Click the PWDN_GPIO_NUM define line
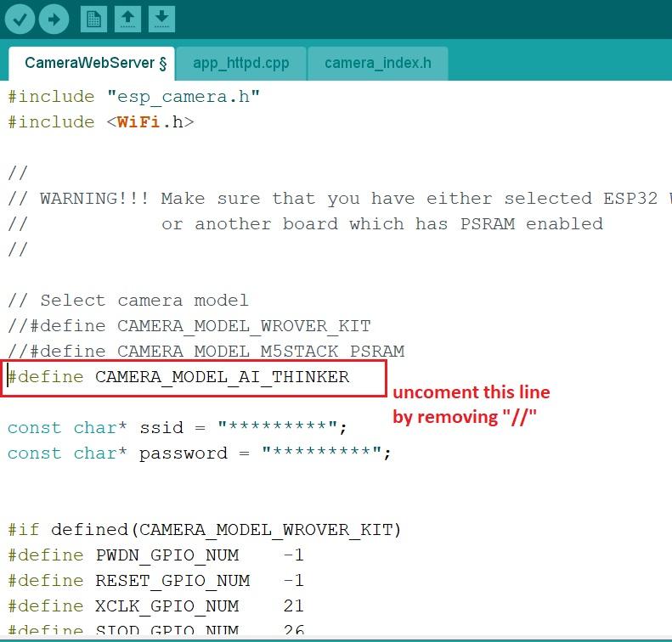 point(155,555)
